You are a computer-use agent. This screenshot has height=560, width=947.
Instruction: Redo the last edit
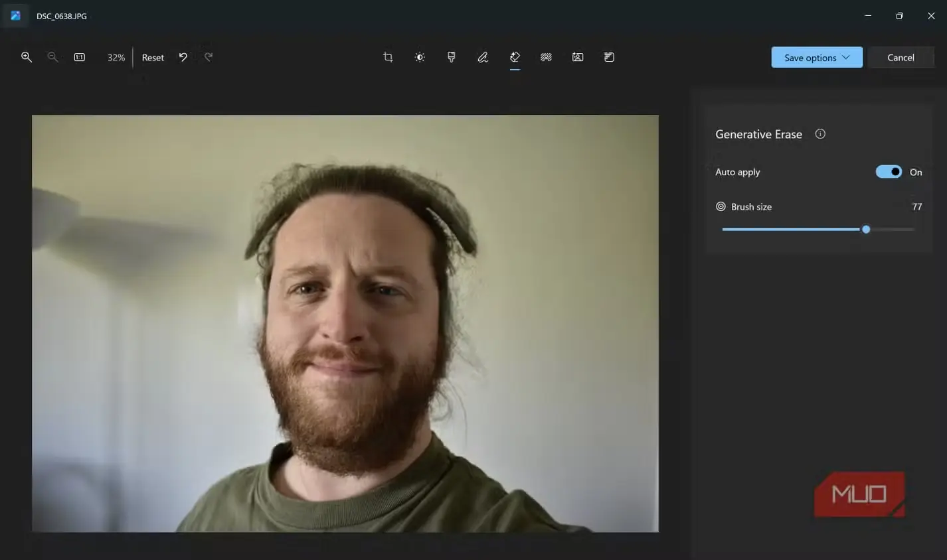tap(209, 57)
